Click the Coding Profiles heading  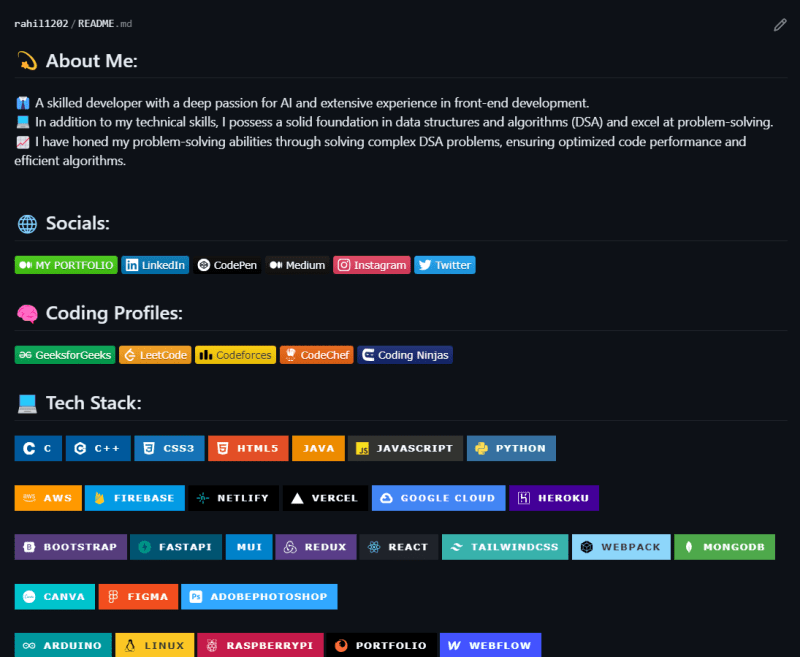click(x=114, y=313)
